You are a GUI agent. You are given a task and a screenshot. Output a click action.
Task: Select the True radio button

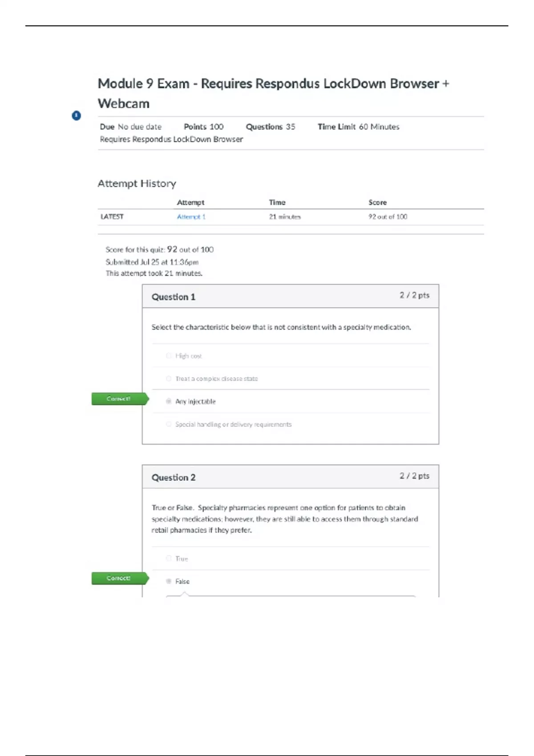169,559
